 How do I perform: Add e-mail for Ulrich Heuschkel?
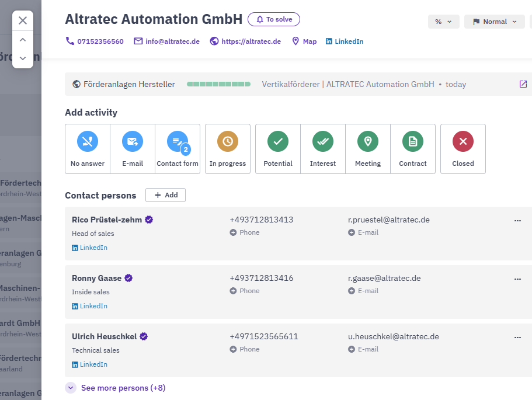[363, 349]
